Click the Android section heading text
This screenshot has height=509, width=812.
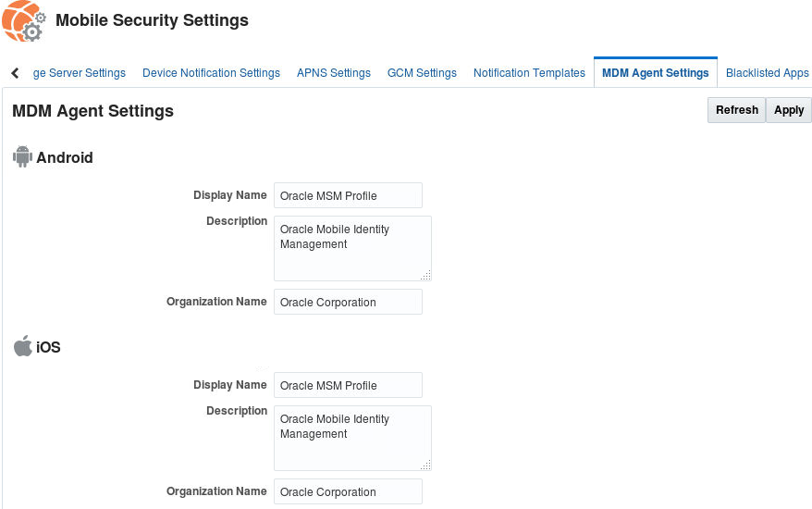[x=65, y=157]
